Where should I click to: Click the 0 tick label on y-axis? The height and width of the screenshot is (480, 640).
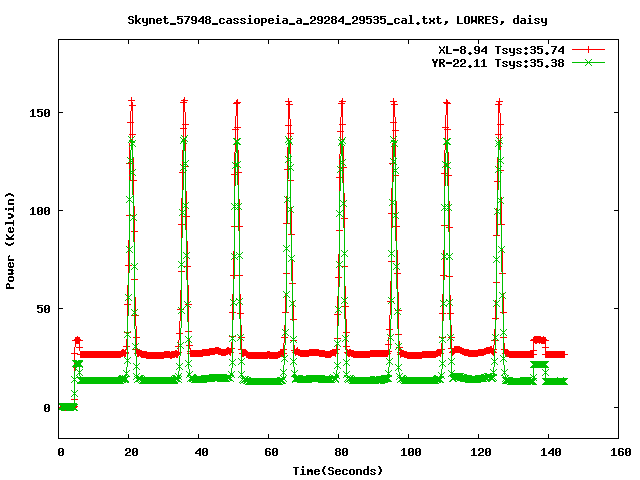pyautogui.click(x=47, y=408)
